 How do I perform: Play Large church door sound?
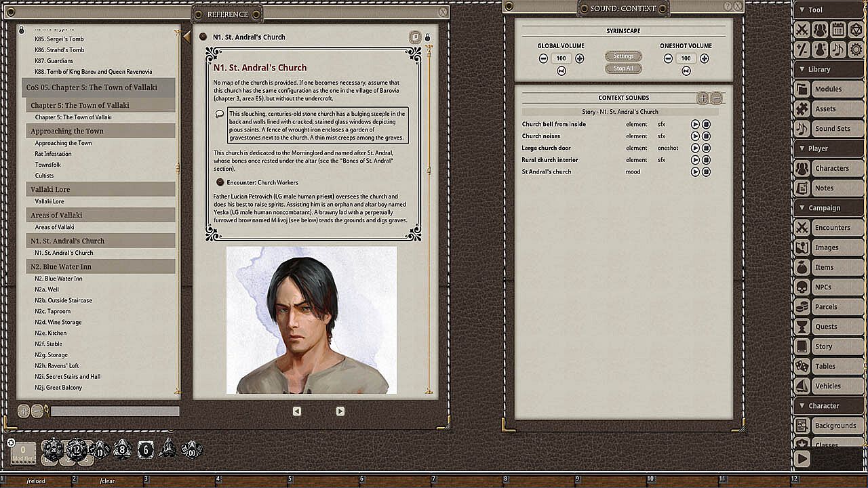[695, 148]
